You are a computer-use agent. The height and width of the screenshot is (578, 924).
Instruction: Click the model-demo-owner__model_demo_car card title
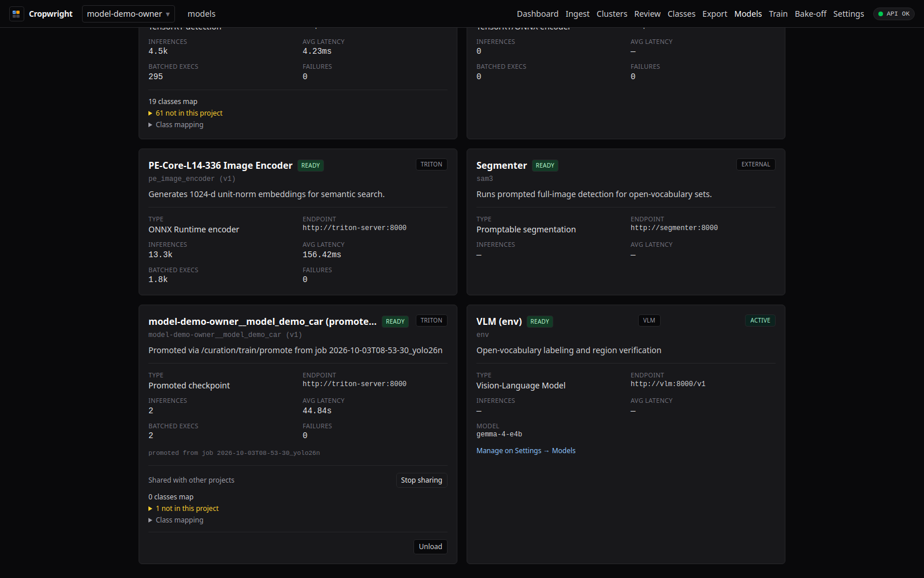[x=262, y=322]
